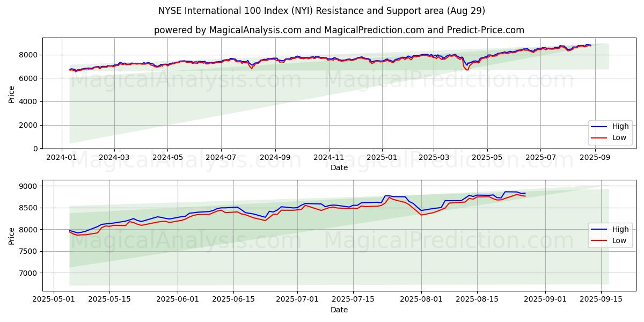
Task: Click the '2025-06-01' tick label on the bottom chart
Action: (x=177, y=300)
